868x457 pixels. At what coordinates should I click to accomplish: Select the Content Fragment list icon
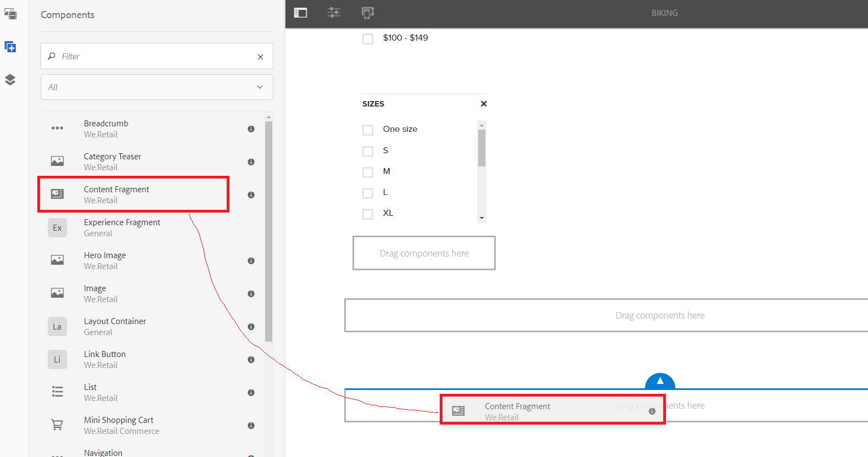[57, 194]
